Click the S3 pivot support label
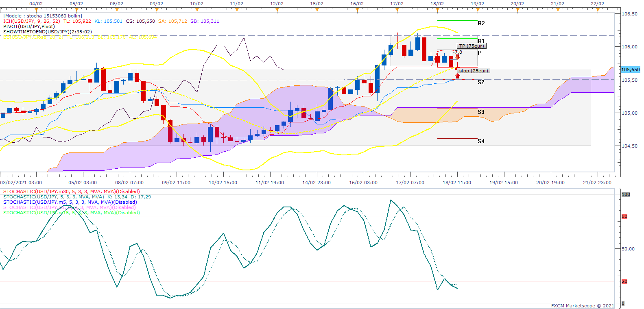 [x=481, y=112]
